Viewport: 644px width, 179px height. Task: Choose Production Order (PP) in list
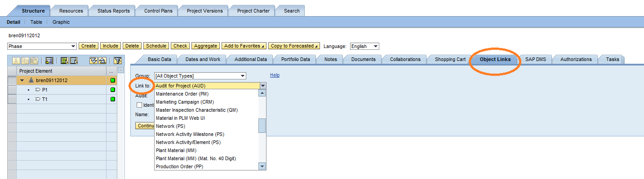pos(207,166)
